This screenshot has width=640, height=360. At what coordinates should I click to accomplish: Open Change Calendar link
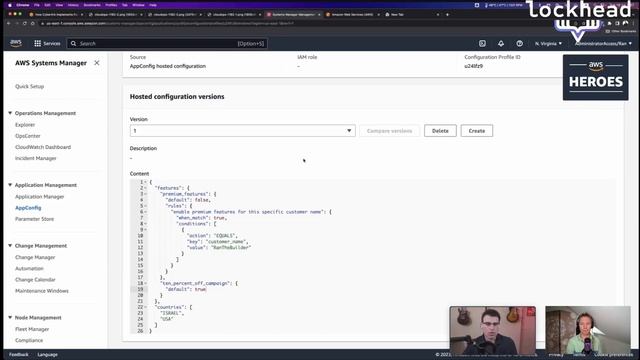click(x=35, y=280)
